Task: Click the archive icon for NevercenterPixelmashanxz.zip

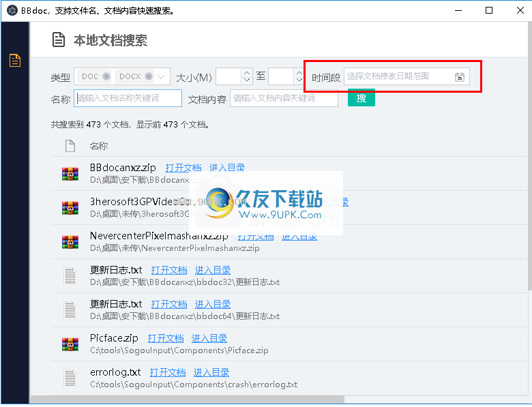Action: coord(70,242)
